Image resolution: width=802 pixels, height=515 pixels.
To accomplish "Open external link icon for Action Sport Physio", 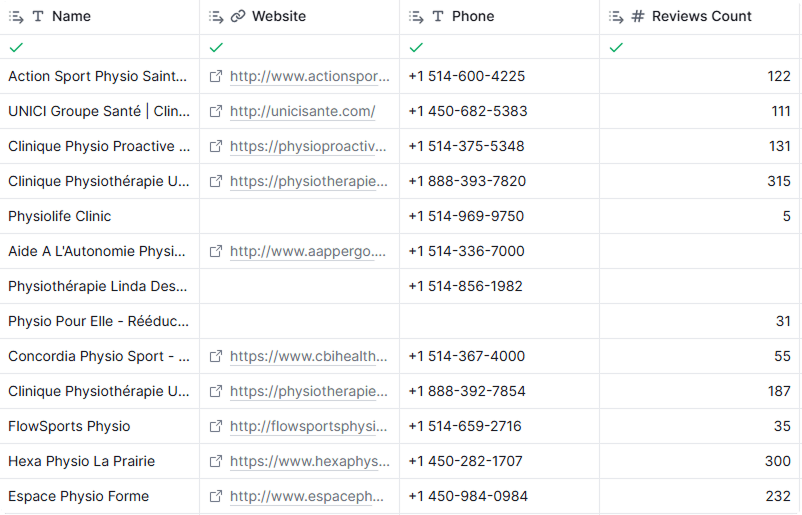I will [216, 77].
